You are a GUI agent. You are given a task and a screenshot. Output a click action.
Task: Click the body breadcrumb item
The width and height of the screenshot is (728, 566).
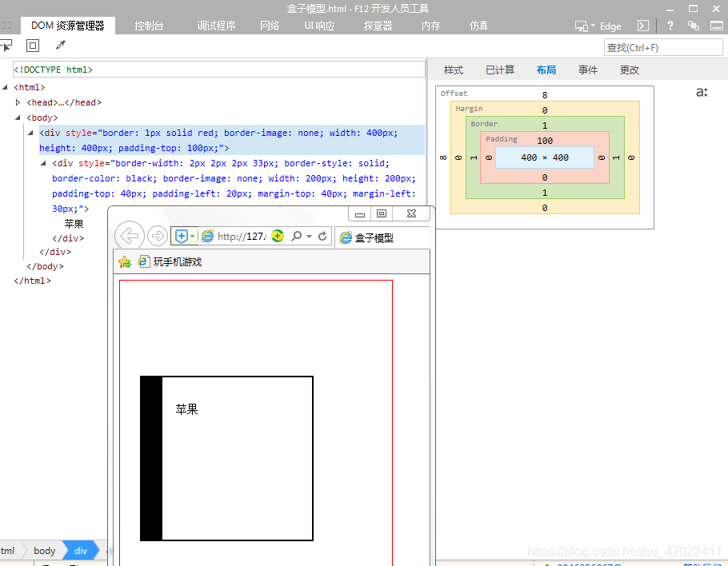click(x=45, y=551)
